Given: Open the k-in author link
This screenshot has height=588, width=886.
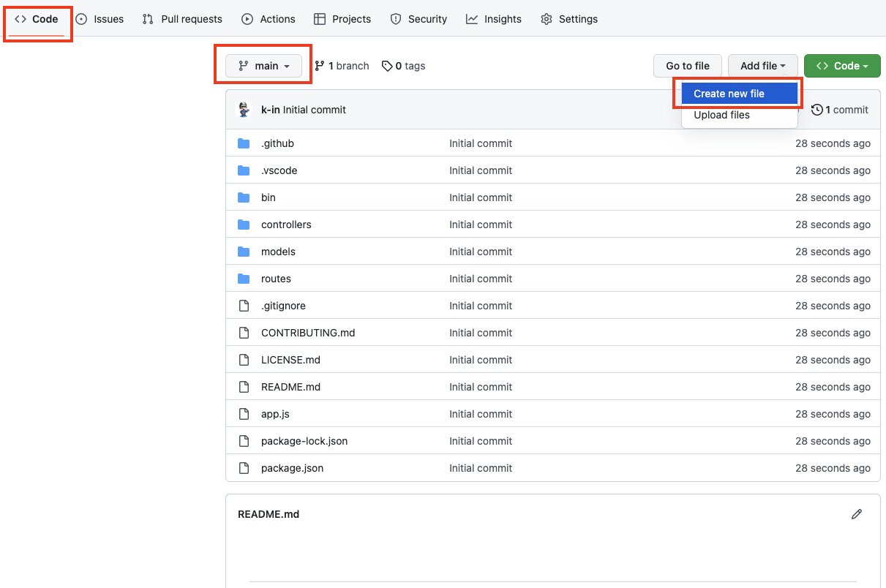Looking at the screenshot, I should [271, 110].
